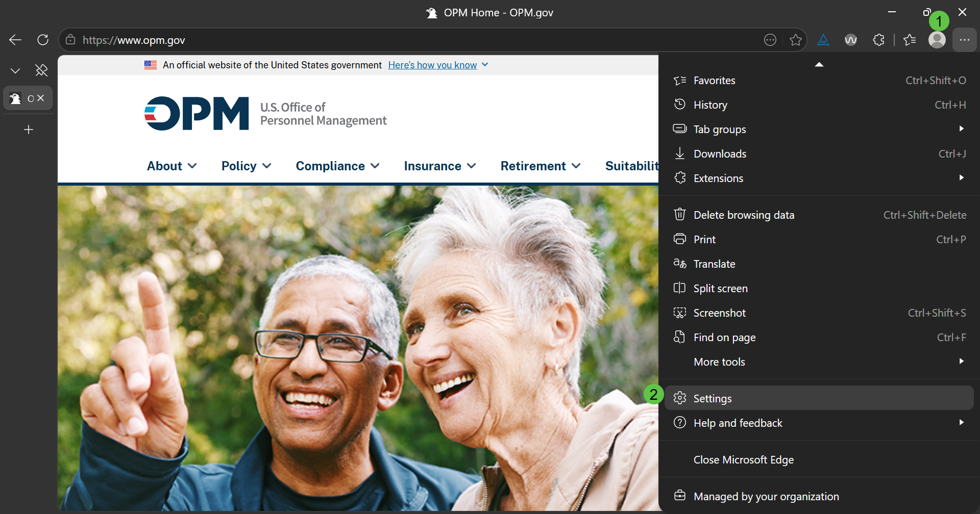Screen dimensions: 980x514
Task: Click the printer icon in menu
Action: (x=680, y=239)
